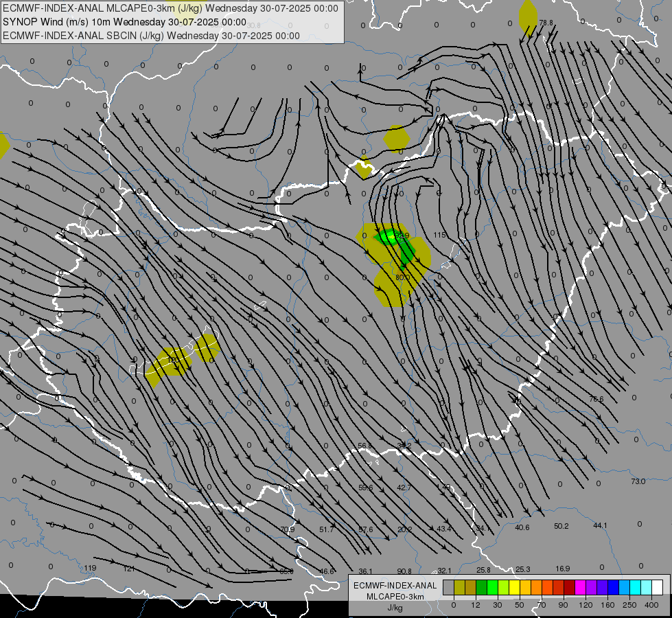Select the bright lime green legend swatch
This screenshot has height=618, width=672.
[493, 587]
